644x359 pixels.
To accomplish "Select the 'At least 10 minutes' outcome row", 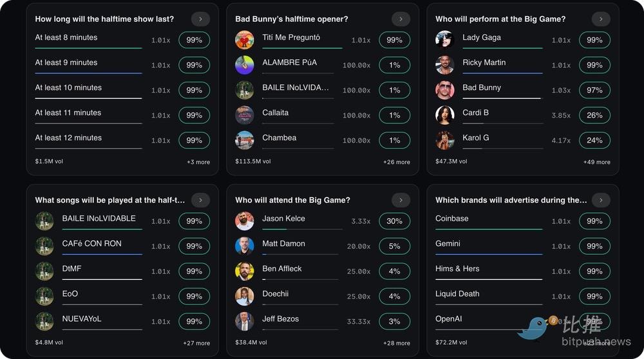I will pyautogui.click(x=88, y=89).
